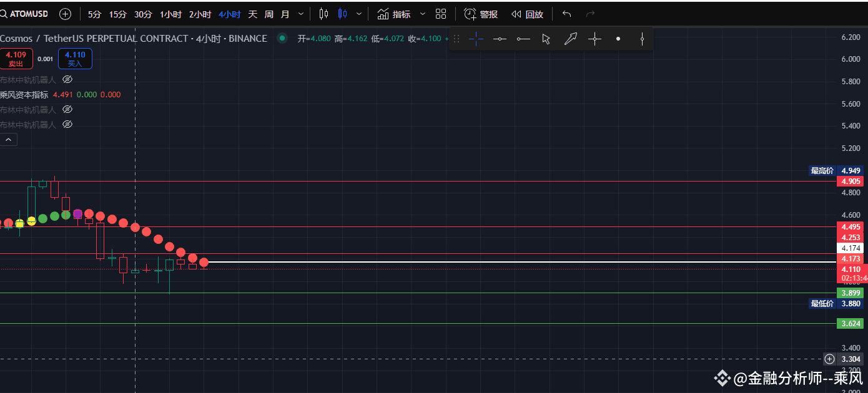Hide the first 布林中轨机器人 indicator

pos(67,79)
